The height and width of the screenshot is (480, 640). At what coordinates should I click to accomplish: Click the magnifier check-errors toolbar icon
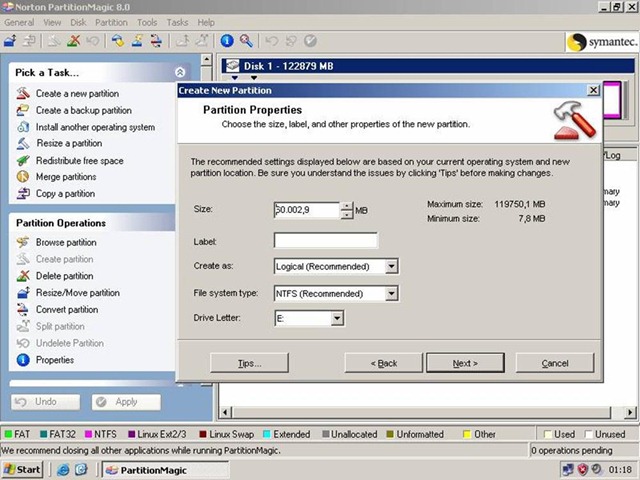click(246, 41)
